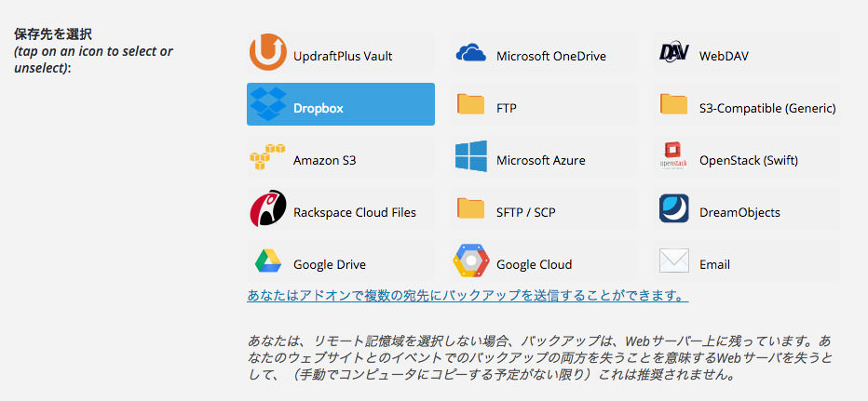The width and height of the screenshot is (868, 401).
Task: Select the Microsoft Azure Windows logo
Action: coord(471,156)
